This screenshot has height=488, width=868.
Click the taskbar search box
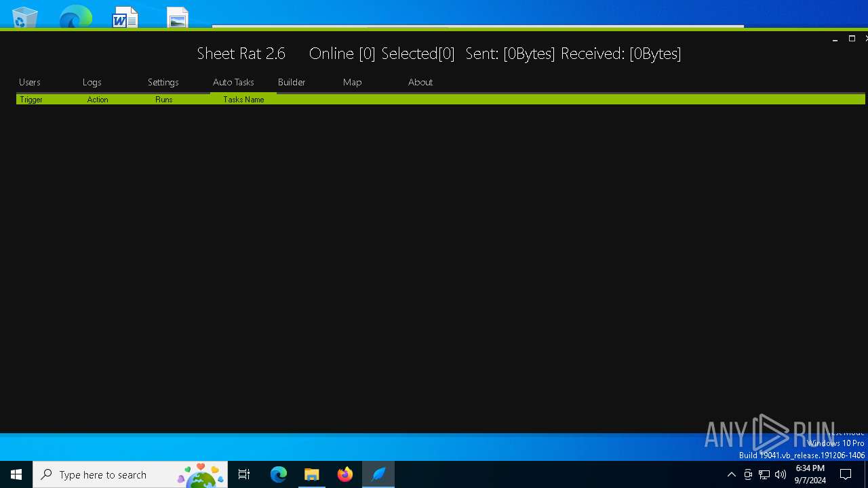pyautogui.click(x=132, y=474)
